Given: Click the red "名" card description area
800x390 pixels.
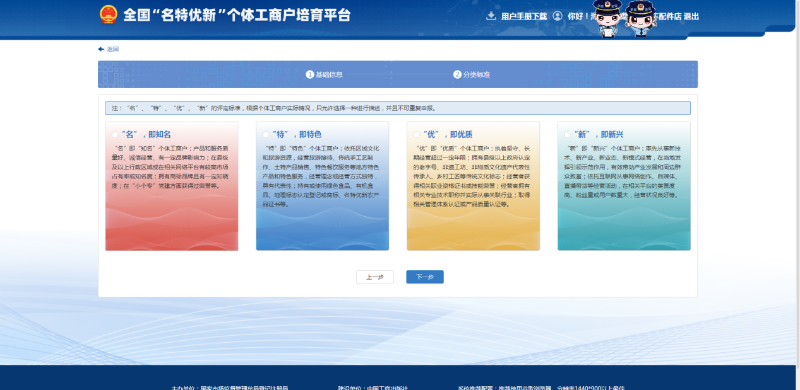Looking at the screenshot, I should [171, 167].
